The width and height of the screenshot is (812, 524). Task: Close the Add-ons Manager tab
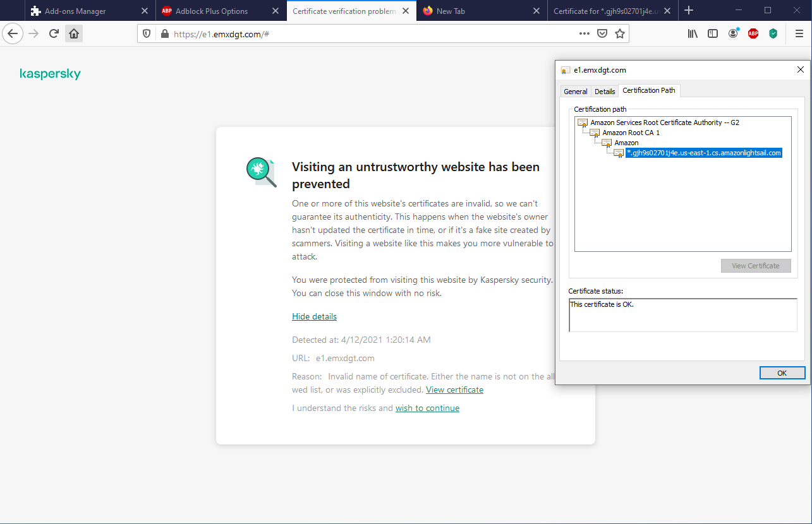[x=143, y=11]
